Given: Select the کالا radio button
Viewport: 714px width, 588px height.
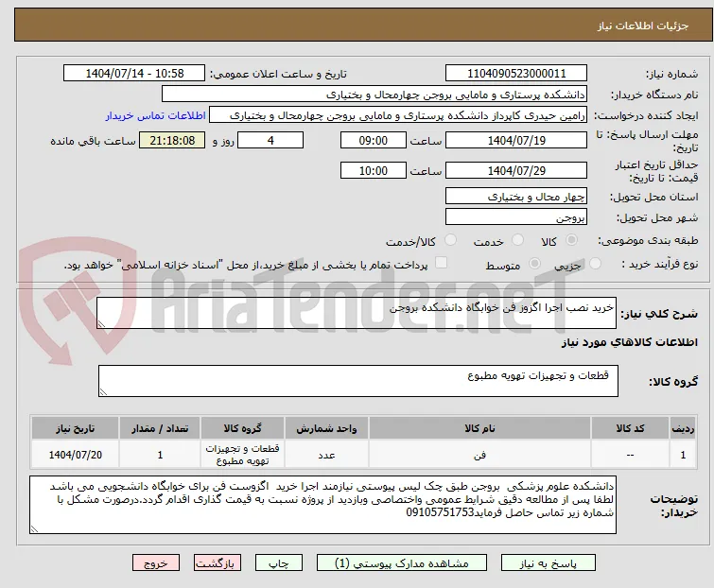Looking at the screenshot, I should click(x=571, y=240).
